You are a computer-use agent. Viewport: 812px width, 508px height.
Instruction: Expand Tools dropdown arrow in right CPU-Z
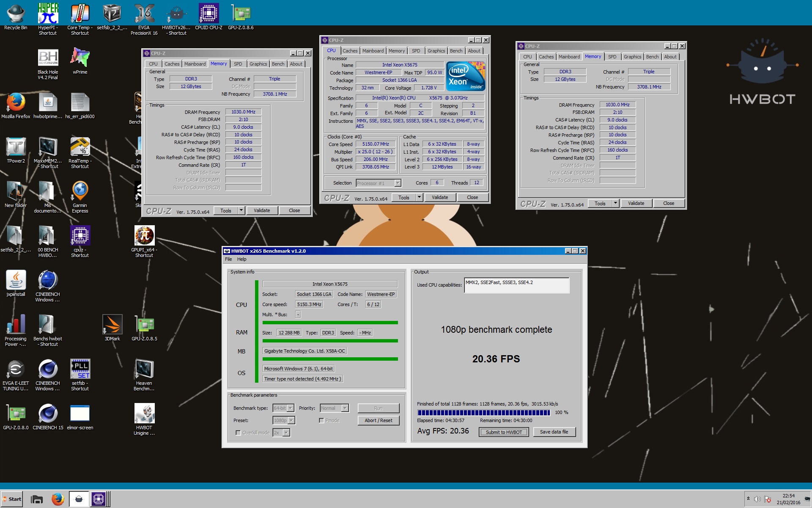615,203
